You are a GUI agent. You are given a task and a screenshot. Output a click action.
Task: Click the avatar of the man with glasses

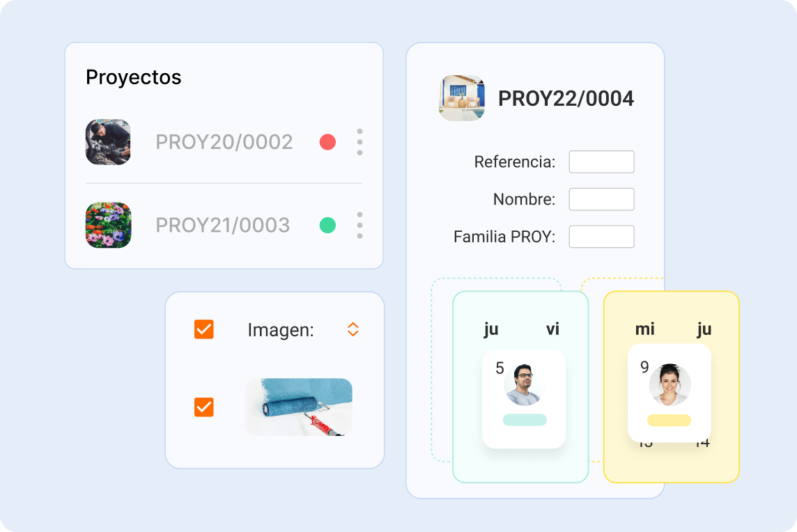point(523,384)
